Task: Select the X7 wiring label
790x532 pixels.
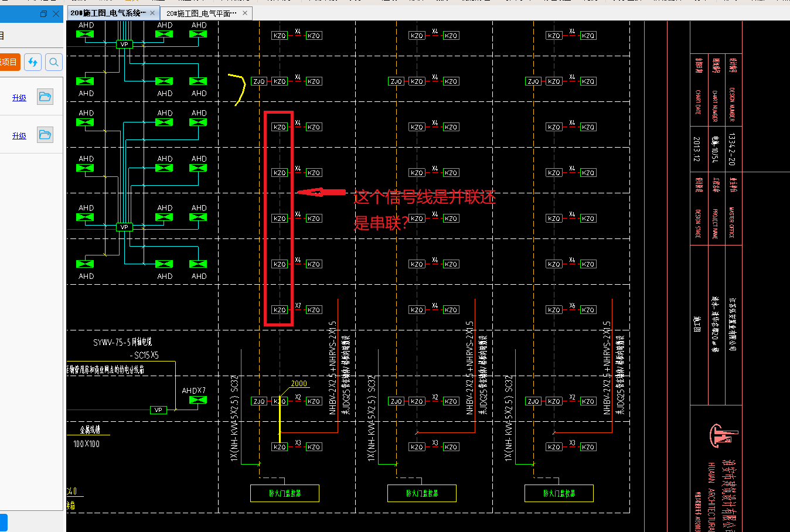Action: (298, 306)
